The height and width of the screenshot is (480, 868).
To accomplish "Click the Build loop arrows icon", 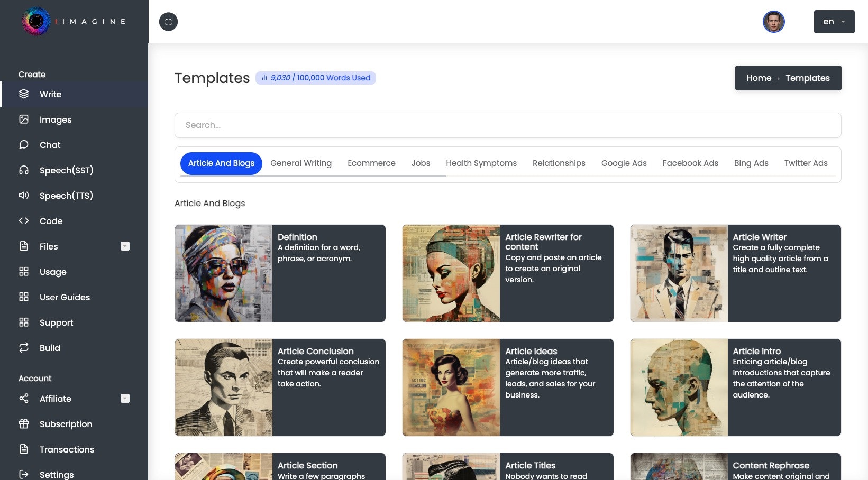I will (x=24, y=348).
